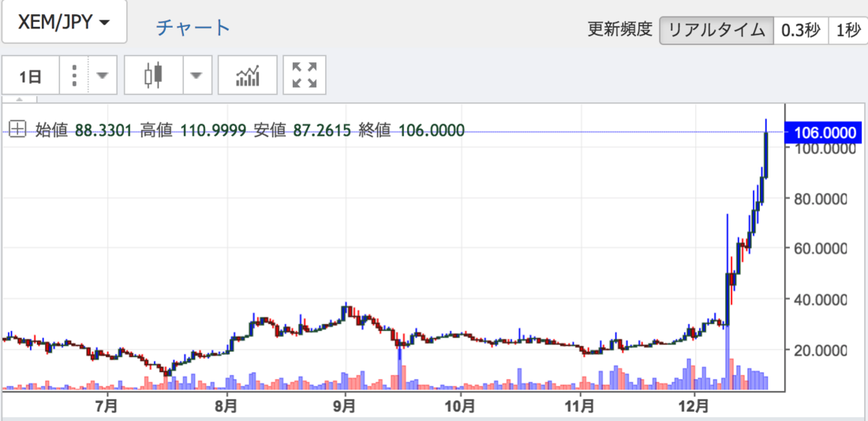Image resolution: width=868 pixels, height=421 pixels.
Task: Click the 7月 date axis label
Action: click(107, 406)
